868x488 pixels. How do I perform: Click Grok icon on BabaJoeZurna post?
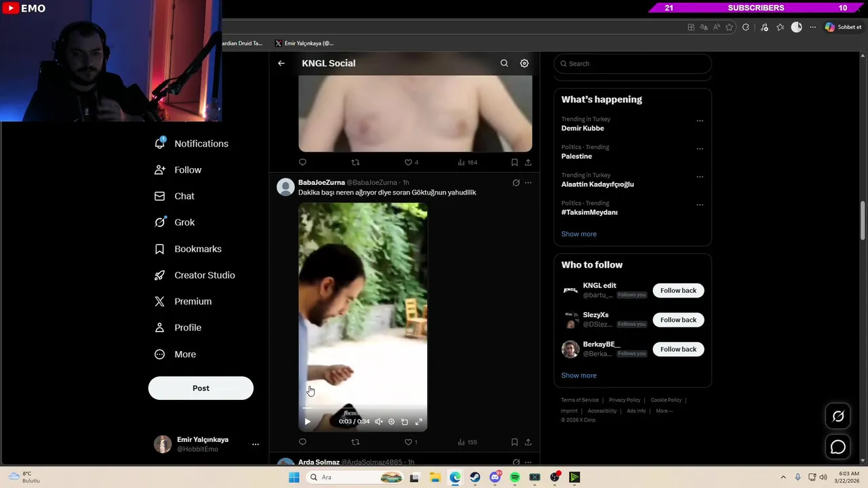click(x=516, y=182)
